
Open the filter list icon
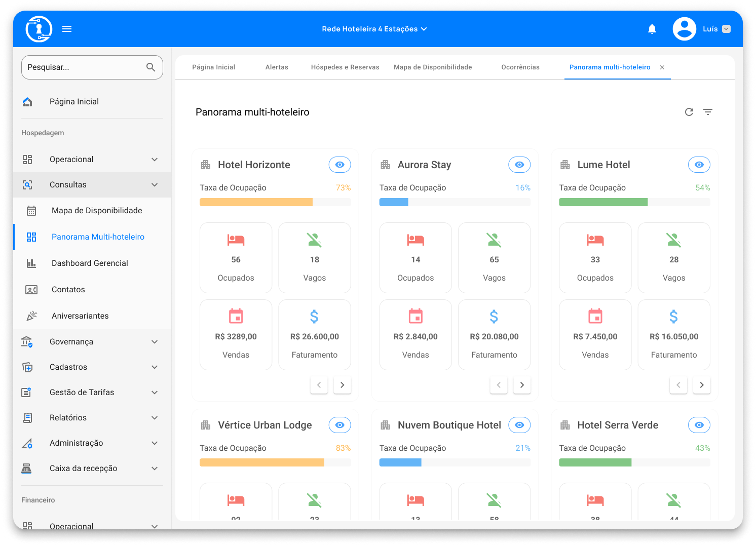pos(708,112)
